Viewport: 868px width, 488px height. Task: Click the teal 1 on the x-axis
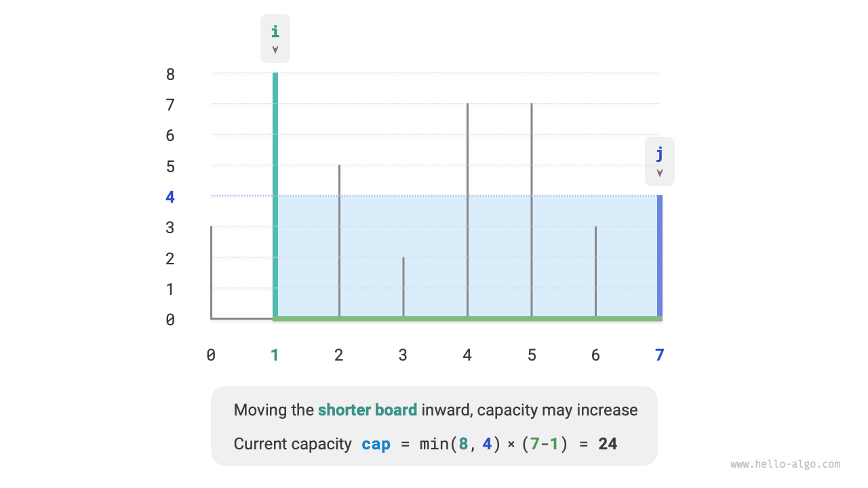(275, 354)
